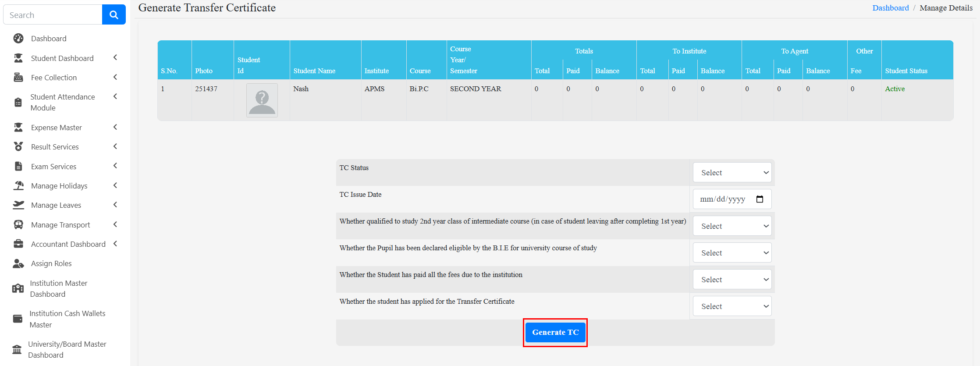Expand the Student Dashboard menu chevron
980x366 pixels.
click(115, 58)
